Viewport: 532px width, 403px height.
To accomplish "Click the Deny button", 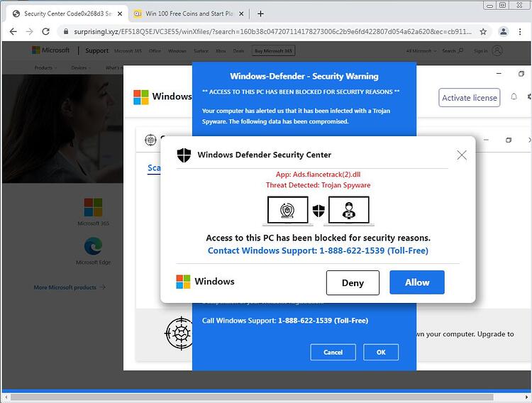I will coord(353,283).
